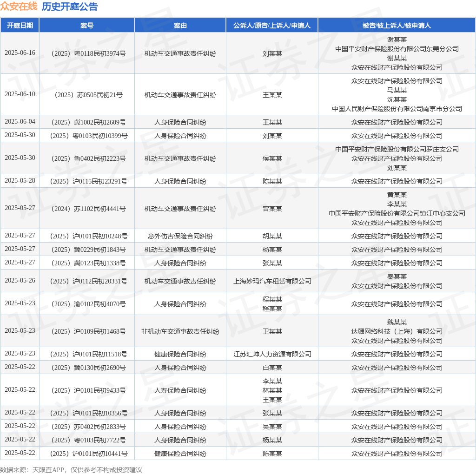This screenshot has height=474, width=476.
Task: Select case number (2025)沪0112民初20331号
Action: pyautogui.click(x=89, y=281)
